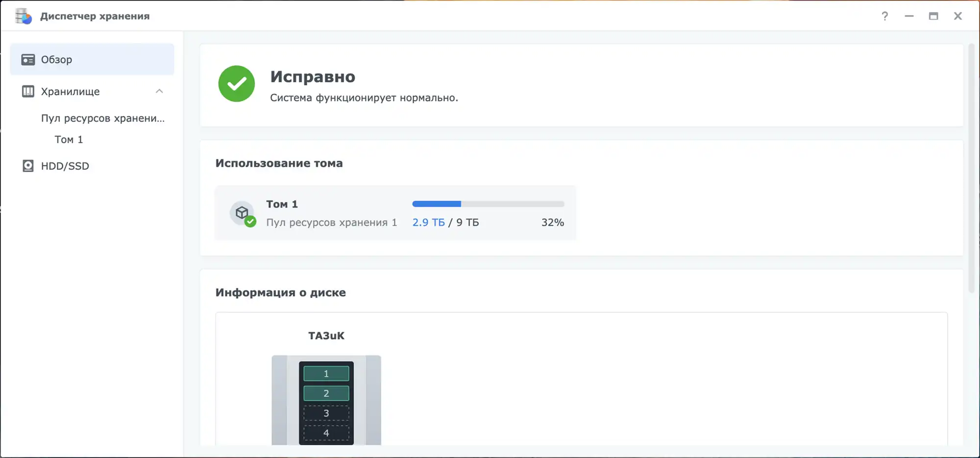Open Пул ресурсов хранения tree item
Viewport: 980px width, 458px height.
click(x=103, y=118)
